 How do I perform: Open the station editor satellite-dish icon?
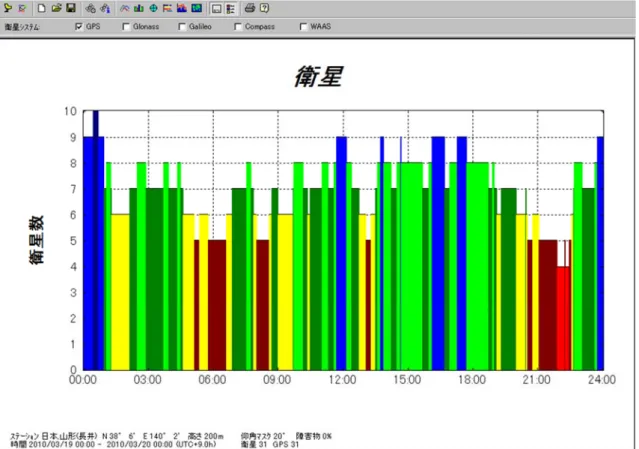click(8, 8)
